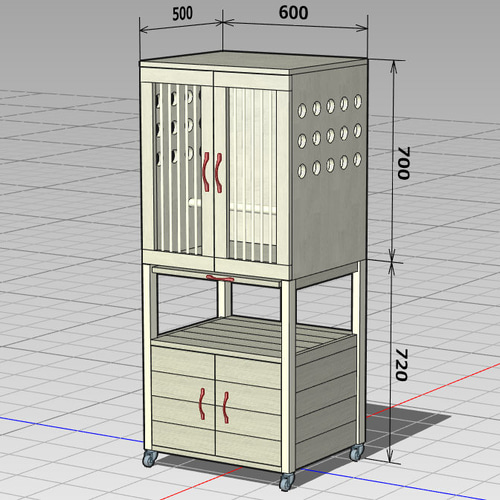The height and width of the screenshot is (500, 500).
Task: Select left red handle on lower cabinet door
Action: (202, 403)
